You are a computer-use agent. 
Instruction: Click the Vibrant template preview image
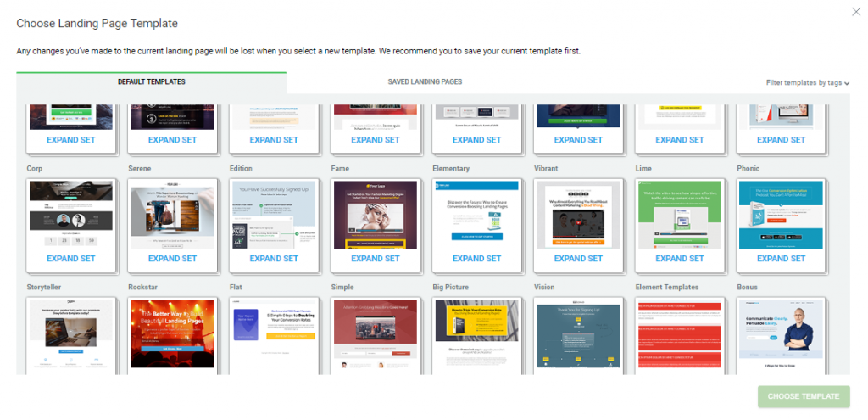(578, 215)
